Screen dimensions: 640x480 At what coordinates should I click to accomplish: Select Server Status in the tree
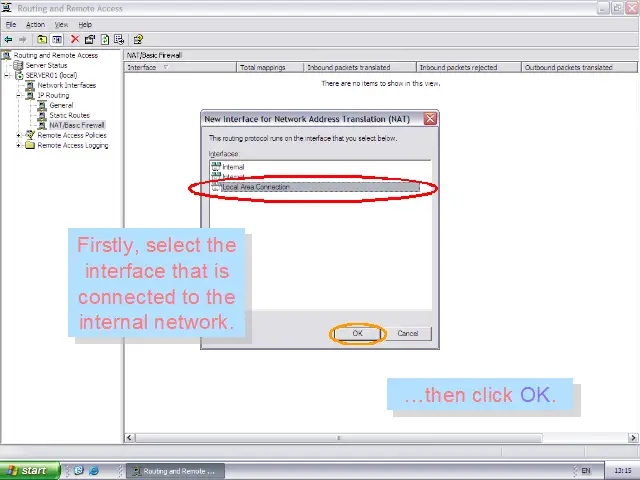46,65
